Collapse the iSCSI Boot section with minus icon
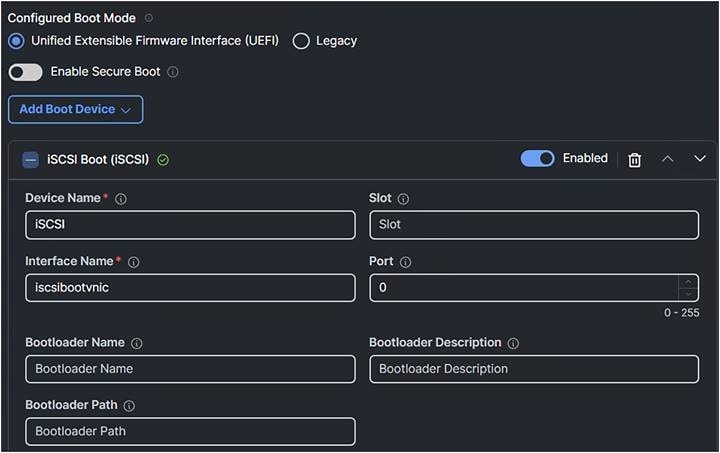The width and height of the screenshot is (720, 453). click(x=30, y=159)
